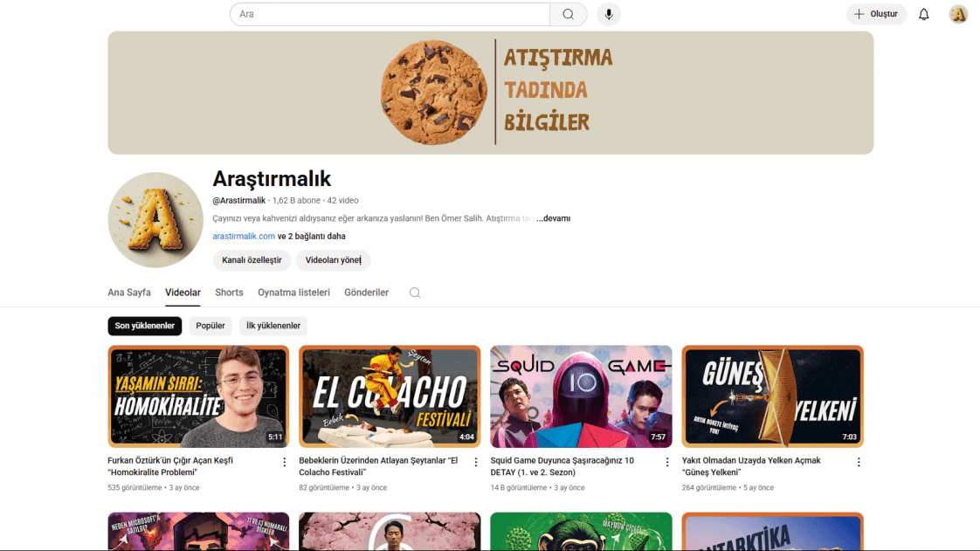Open account menu via profile avatar
The image size is (980, 551).
[958, 14]
